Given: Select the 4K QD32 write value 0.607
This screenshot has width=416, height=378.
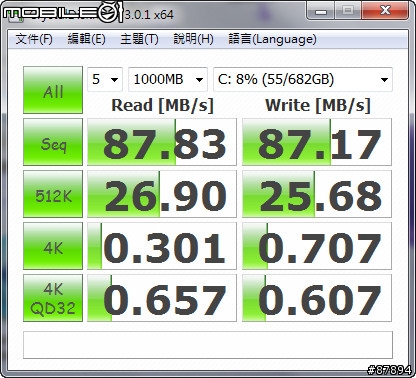Looking at the screenshot, I should tap(317, 298).
